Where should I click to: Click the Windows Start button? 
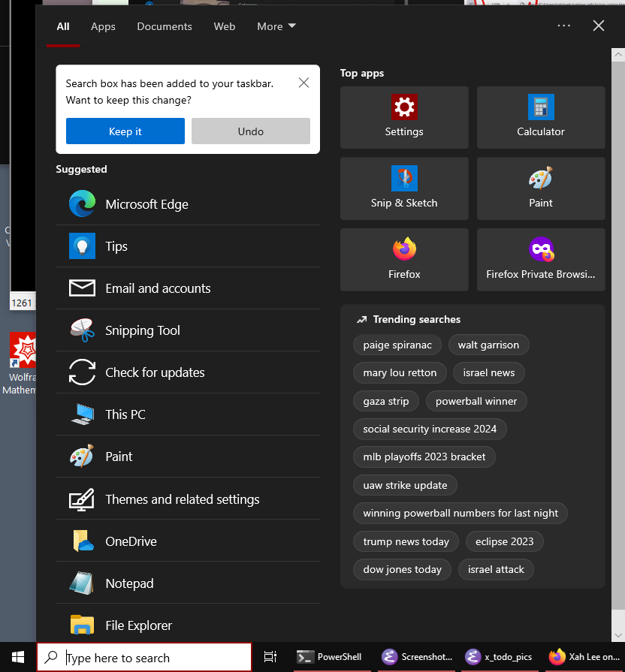pyautogui.click(x=18, y=657)
